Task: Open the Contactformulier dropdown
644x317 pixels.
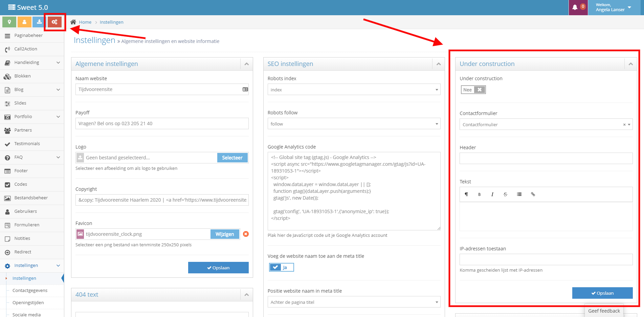Action: tap(546, 124)
